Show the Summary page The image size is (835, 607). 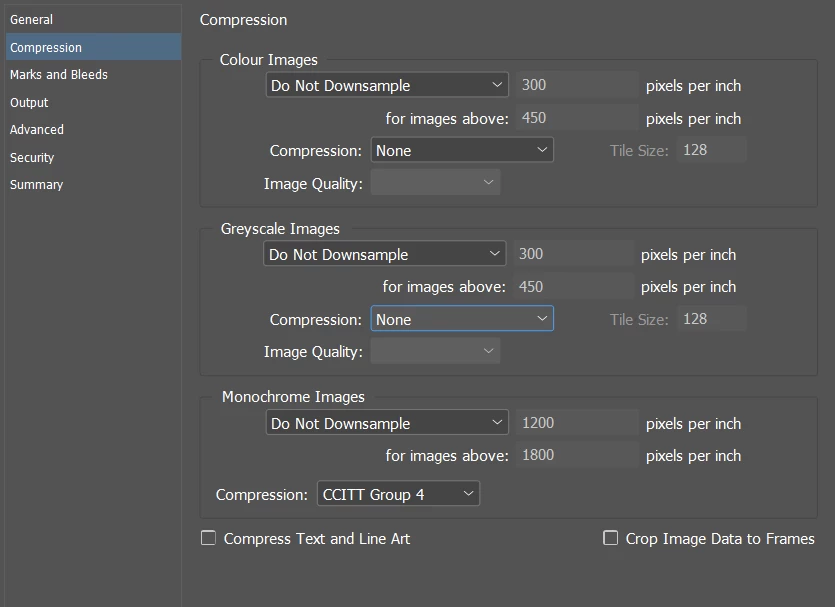coord(36,185)
